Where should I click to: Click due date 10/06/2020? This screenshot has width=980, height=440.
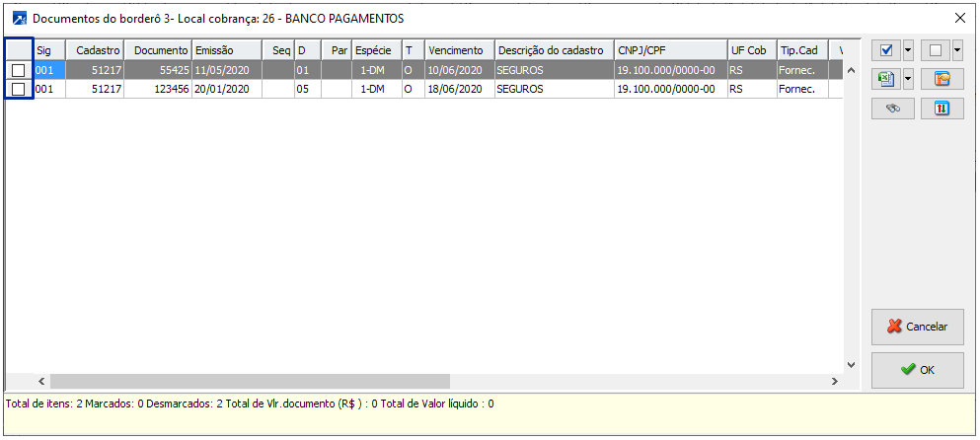click(460, 71)
